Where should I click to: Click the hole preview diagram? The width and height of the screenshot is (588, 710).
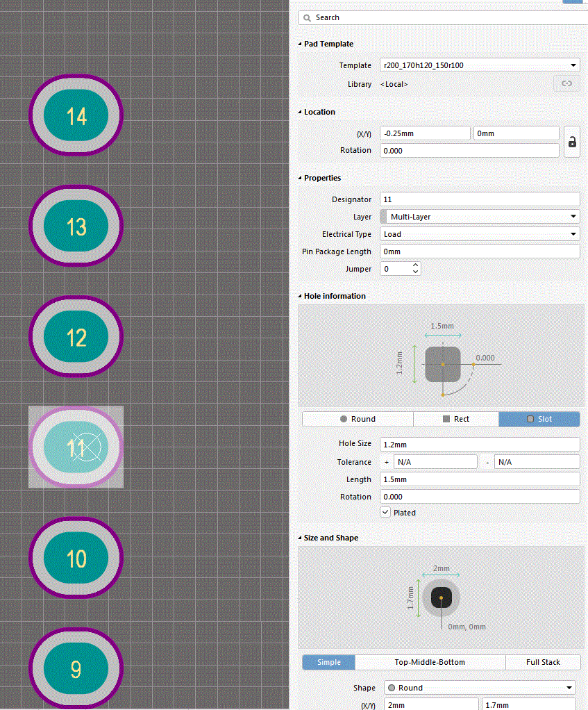point(441,356)
